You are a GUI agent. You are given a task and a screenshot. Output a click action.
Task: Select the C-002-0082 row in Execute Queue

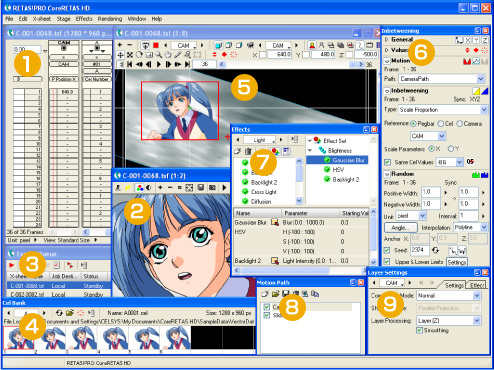(59, 295)
